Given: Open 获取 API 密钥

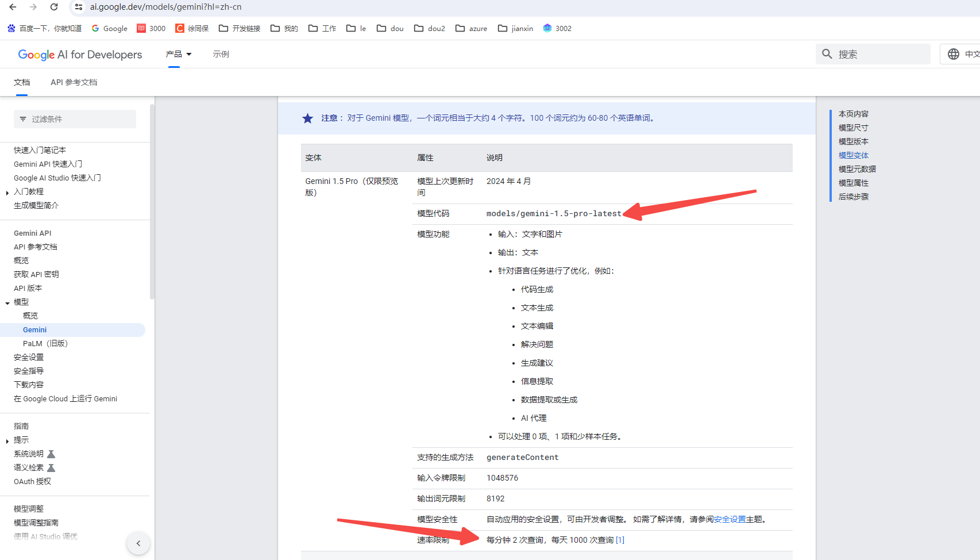Looking at the screenshot, I should [x=36, y=274].
